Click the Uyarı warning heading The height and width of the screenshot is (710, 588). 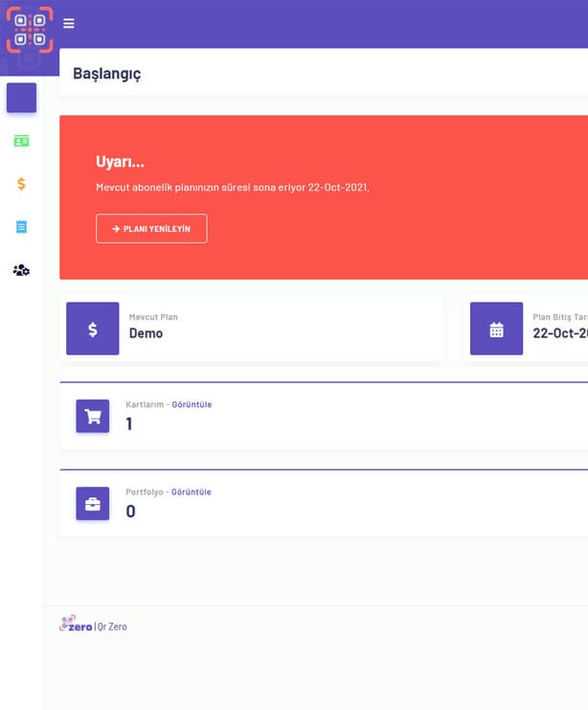coord(120,161)
